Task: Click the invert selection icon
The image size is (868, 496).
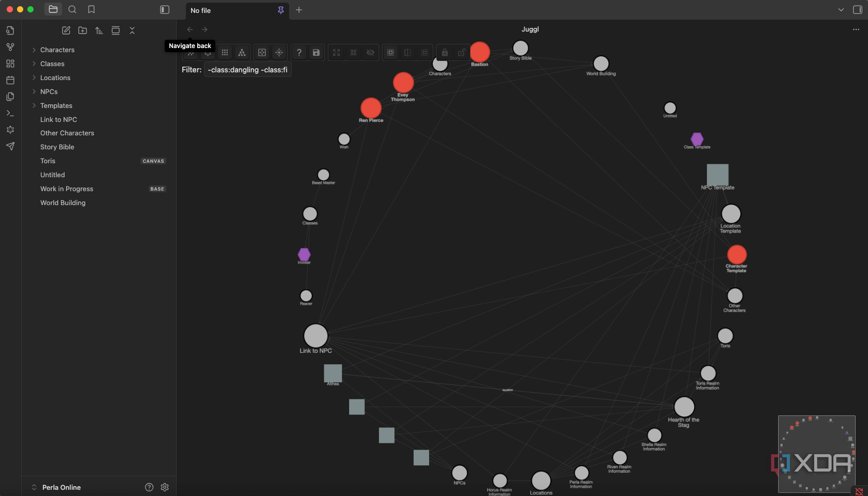Action: (x=408, y=53)
